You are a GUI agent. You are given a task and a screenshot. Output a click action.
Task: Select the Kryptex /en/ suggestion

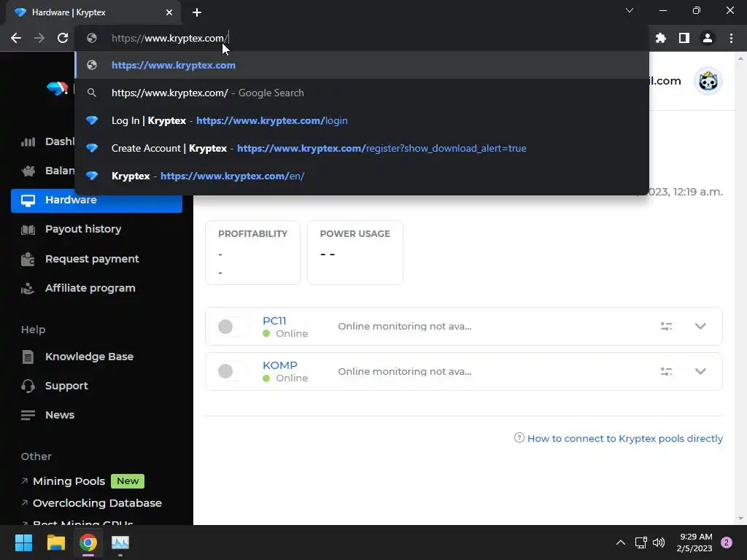362,176
